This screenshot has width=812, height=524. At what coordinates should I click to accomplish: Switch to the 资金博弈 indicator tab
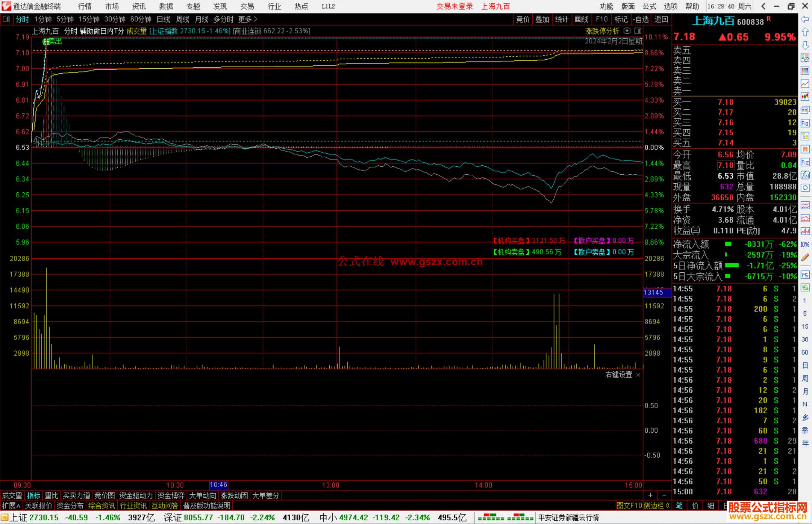tap(171, 495)
